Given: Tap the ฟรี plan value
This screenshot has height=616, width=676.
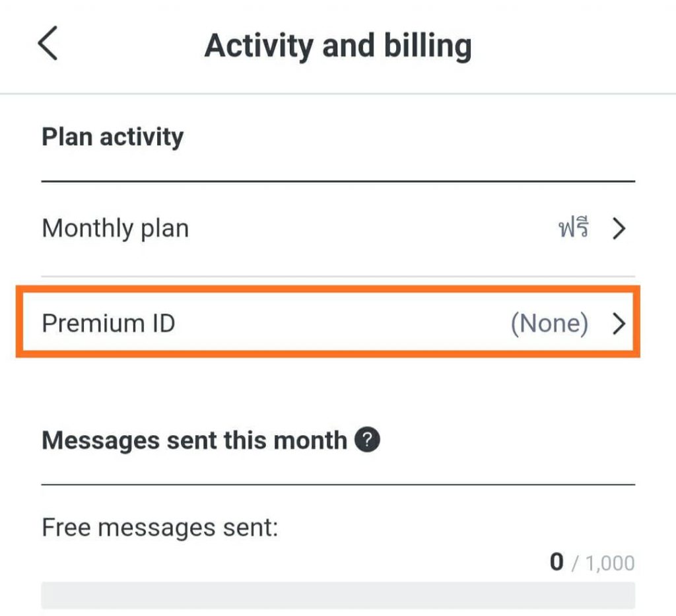Looking at the screenshot, I should coord(573,227).
